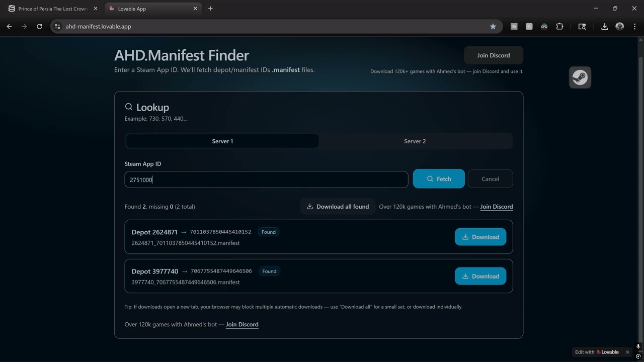Viewport: 644px width, 362px height.
Task: Click the Depot 2624871 label
Action: pyautogui.click(x=154, y=232)
